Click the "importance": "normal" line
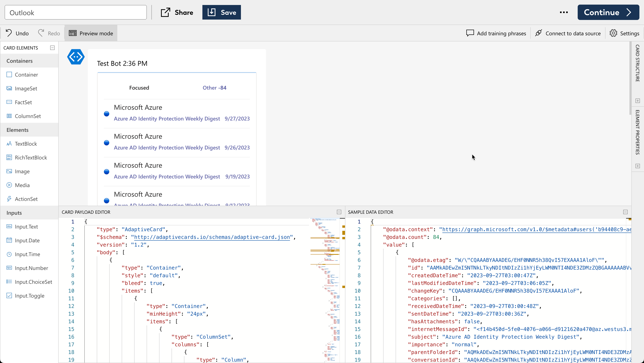The width and height of the screenshot is (644, 363). (444, 345)
